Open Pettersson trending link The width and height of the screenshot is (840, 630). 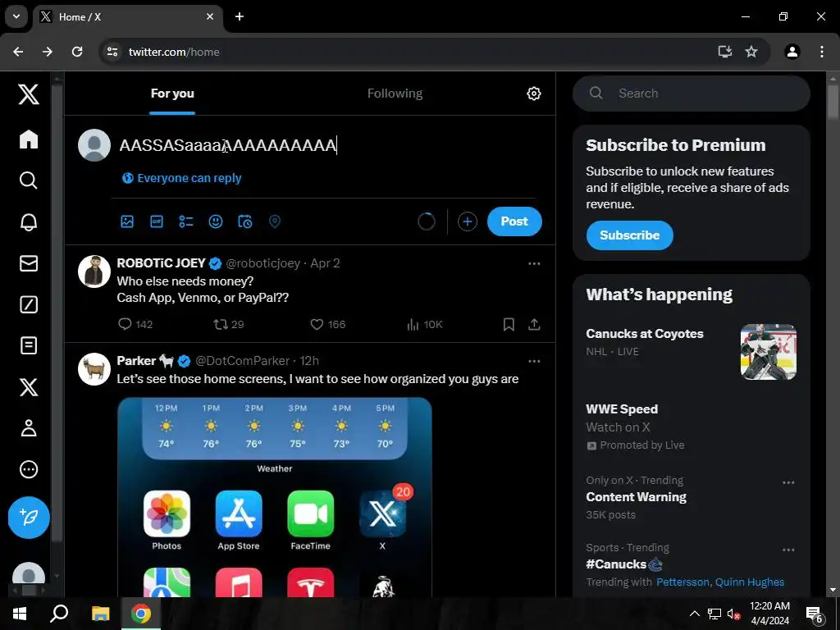683,582
